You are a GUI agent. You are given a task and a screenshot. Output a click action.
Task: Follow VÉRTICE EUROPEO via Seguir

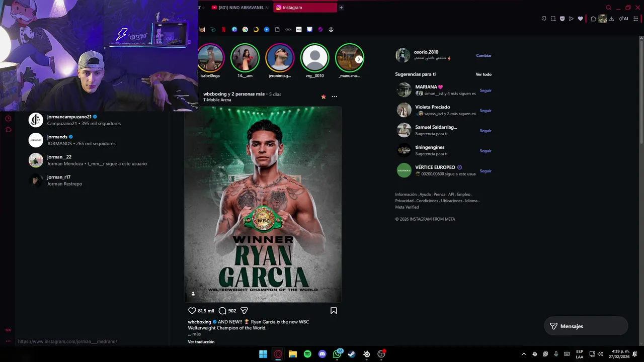(486, 171)
